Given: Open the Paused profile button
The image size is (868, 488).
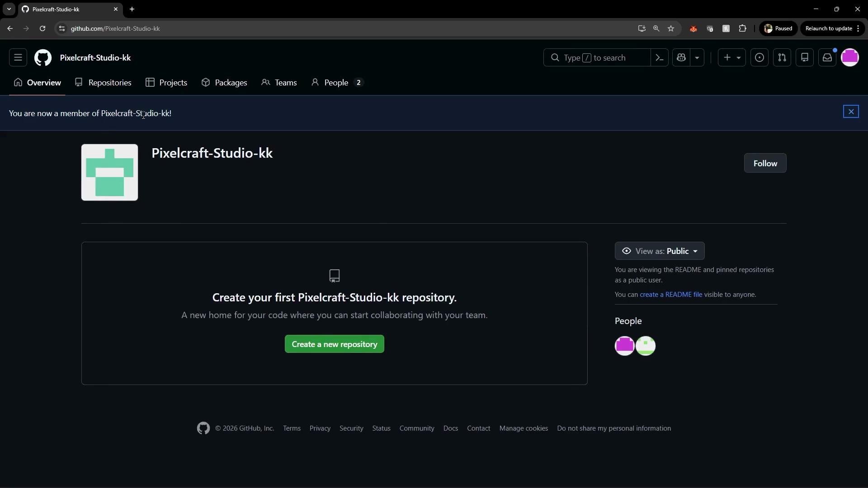Looking at the screenshot, I should (778, 28).
